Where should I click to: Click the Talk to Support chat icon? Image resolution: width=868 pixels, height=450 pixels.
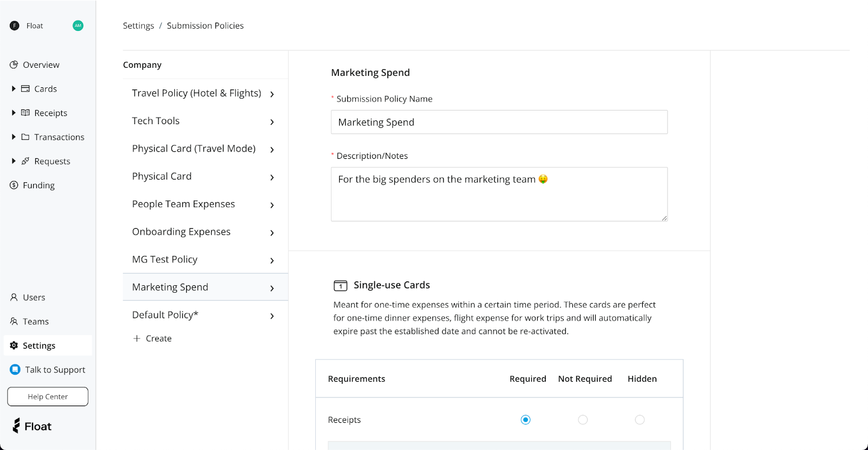[15, 369]
